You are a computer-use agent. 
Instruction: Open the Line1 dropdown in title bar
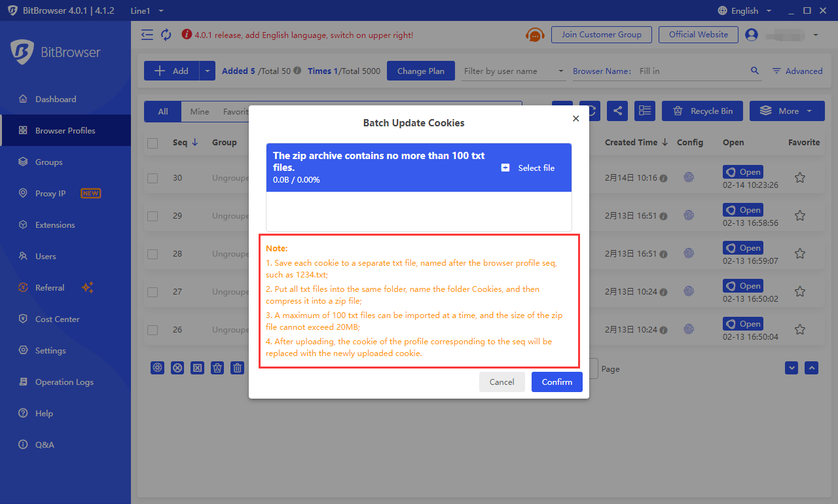click(147, 10)
